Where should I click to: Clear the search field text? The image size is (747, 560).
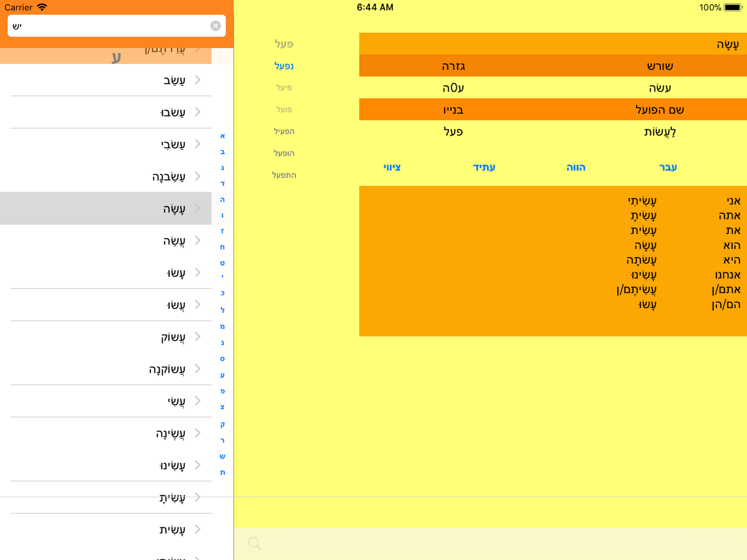215,26
